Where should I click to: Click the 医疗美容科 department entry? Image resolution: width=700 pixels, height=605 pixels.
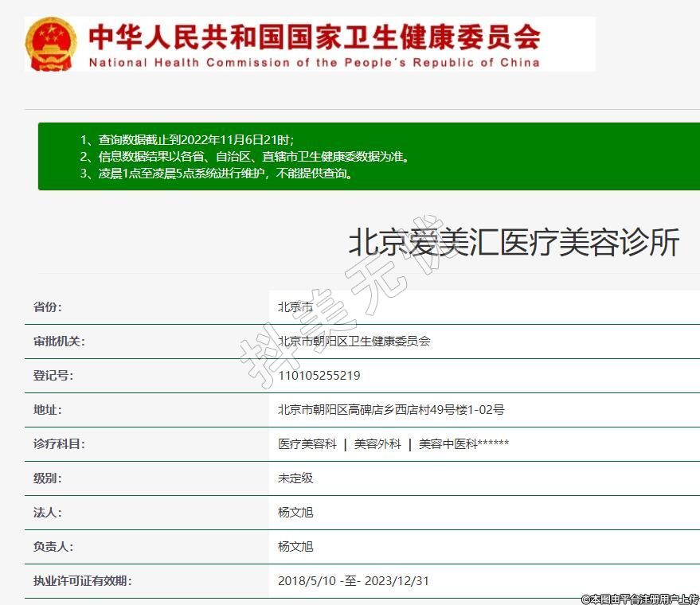(307, 444)
